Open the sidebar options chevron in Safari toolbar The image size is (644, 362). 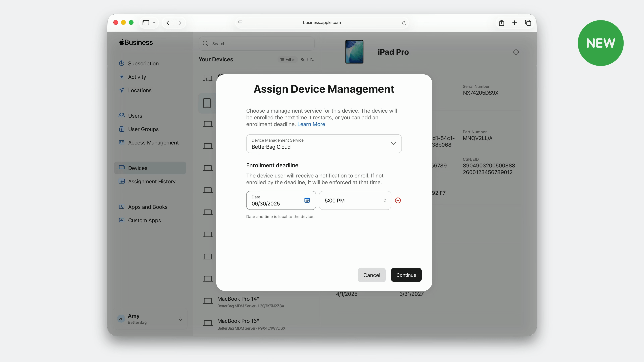pos(154,23)
